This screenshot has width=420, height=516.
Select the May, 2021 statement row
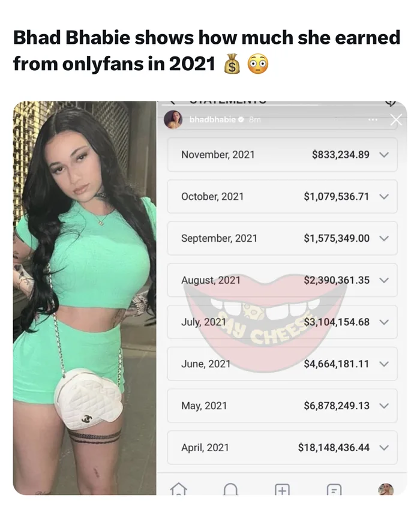[282, 406]
